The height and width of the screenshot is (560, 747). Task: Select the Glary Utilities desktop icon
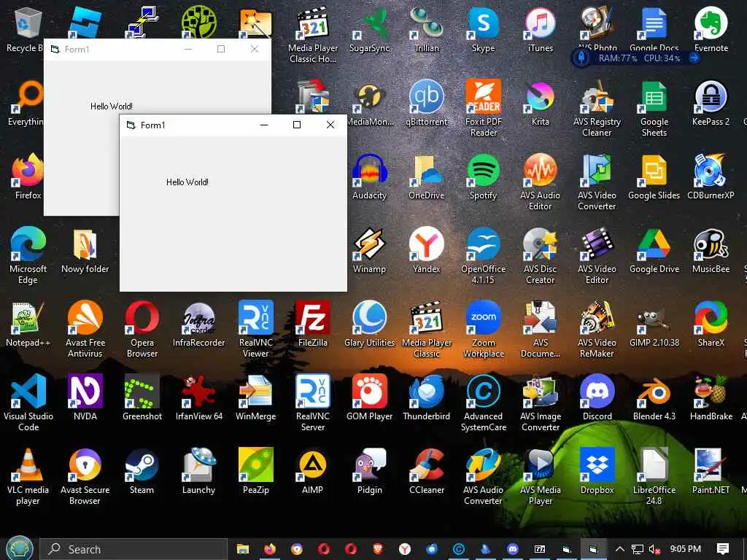(x=369, y=324)
